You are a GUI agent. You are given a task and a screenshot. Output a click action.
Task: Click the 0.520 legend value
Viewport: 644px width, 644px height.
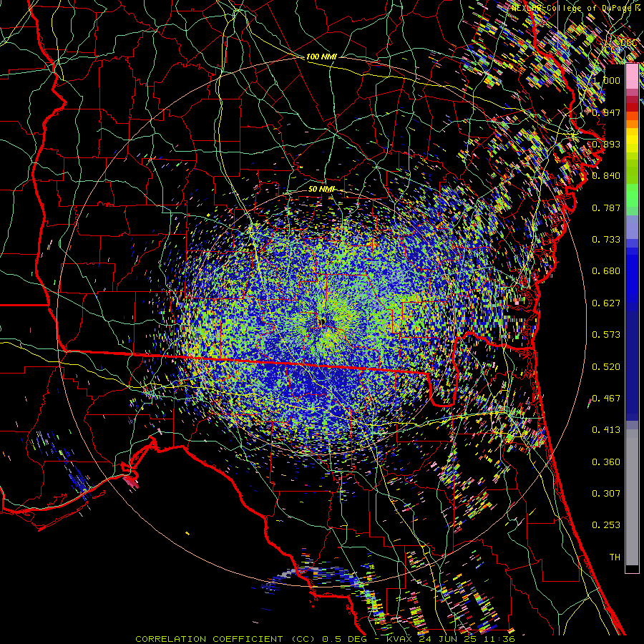coord(606,367)
